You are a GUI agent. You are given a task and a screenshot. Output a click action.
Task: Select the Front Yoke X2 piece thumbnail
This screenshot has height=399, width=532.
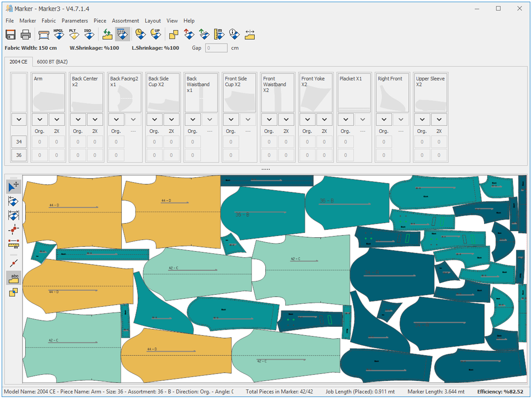click(x=316, y=93)
